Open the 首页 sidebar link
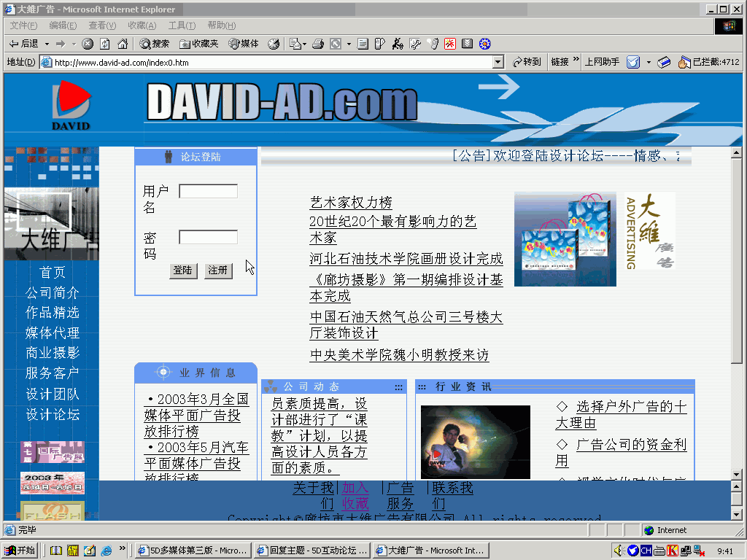The height and width of the screenshot is (560, 747). click(52, 272)
